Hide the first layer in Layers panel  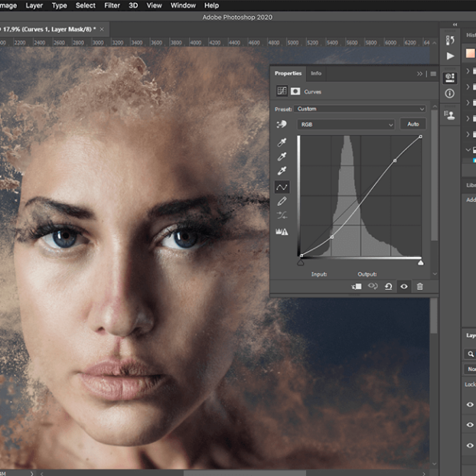click(470, 405)
